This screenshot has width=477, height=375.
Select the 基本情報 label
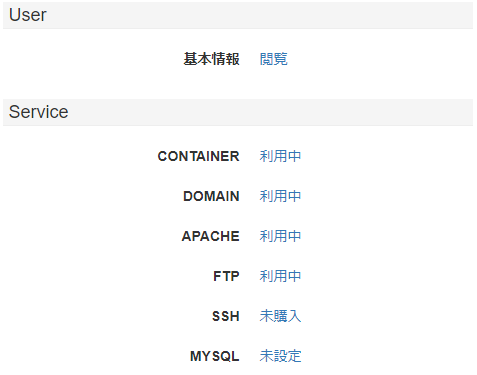coord(211,59)
